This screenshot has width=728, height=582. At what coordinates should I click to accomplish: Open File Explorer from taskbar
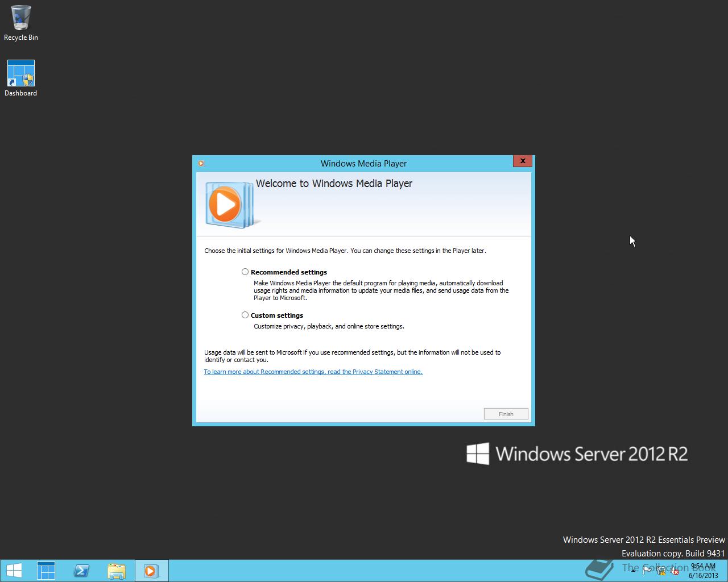[117, 571]
